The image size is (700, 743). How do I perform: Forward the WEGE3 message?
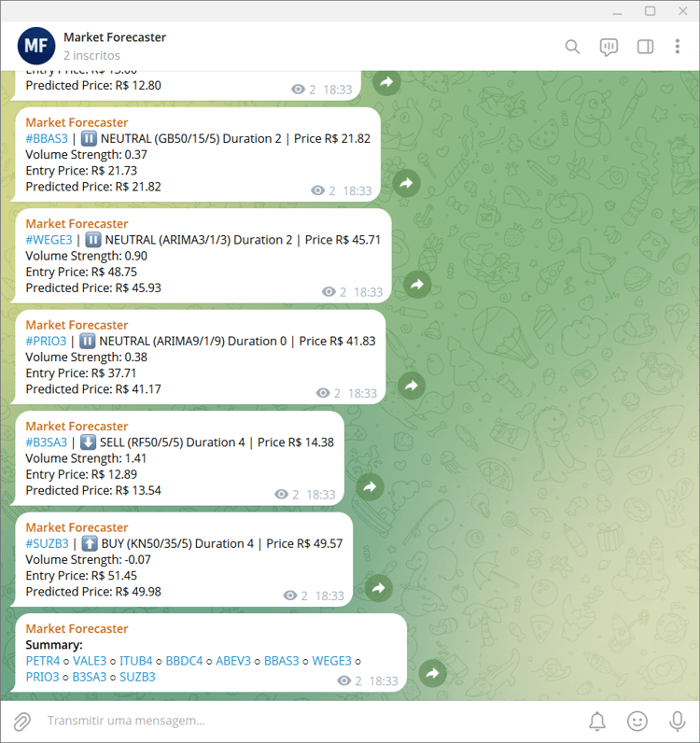click(x=417, y=285)
